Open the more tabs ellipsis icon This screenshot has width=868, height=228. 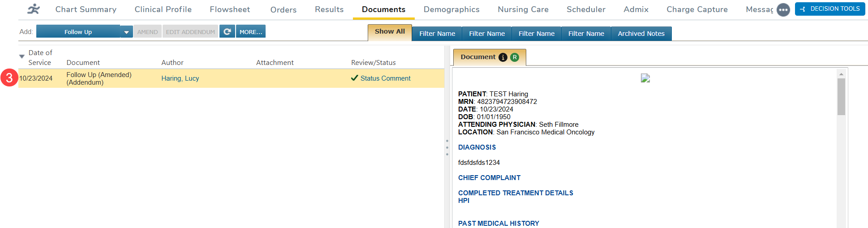coord(783,10)
